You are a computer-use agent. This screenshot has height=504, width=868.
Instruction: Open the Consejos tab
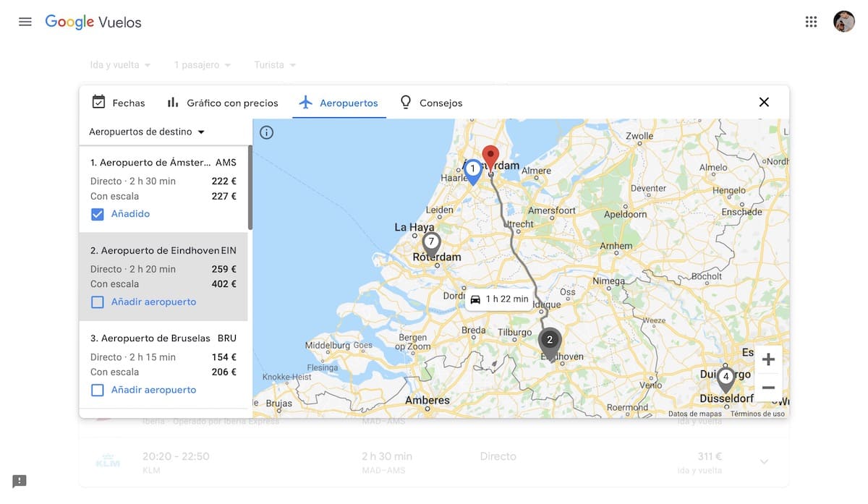click(431, 103)
